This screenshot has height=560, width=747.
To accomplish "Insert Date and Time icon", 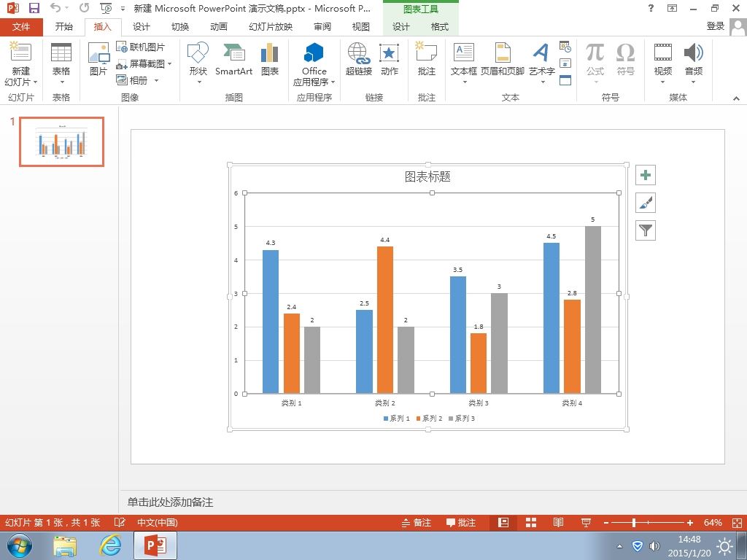I will (565, 47).
